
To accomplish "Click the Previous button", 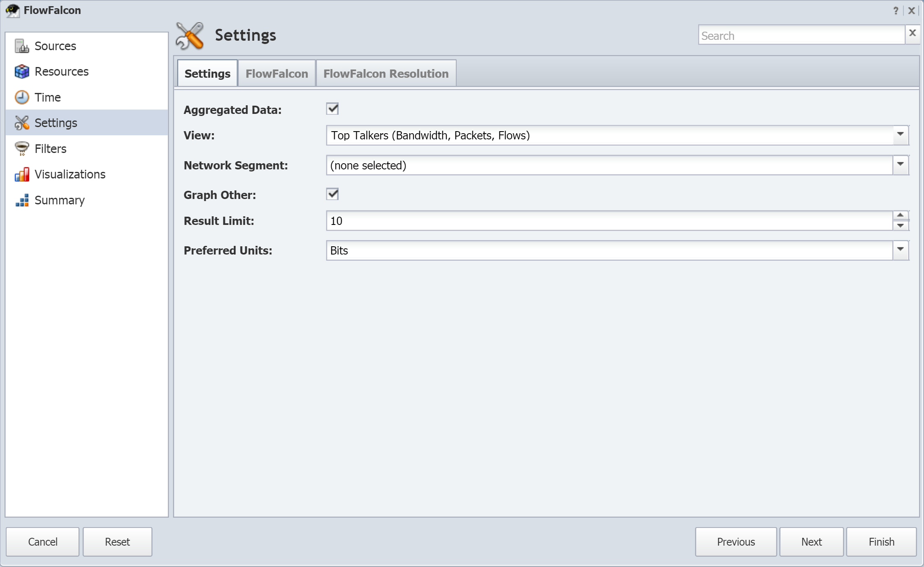I will click(736, 542).
